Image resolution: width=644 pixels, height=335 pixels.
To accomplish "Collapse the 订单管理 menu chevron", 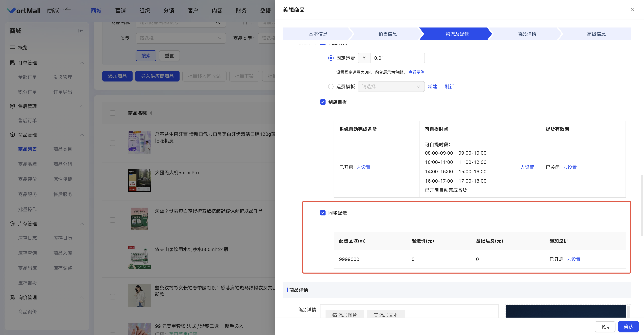I will click(82, 63).
